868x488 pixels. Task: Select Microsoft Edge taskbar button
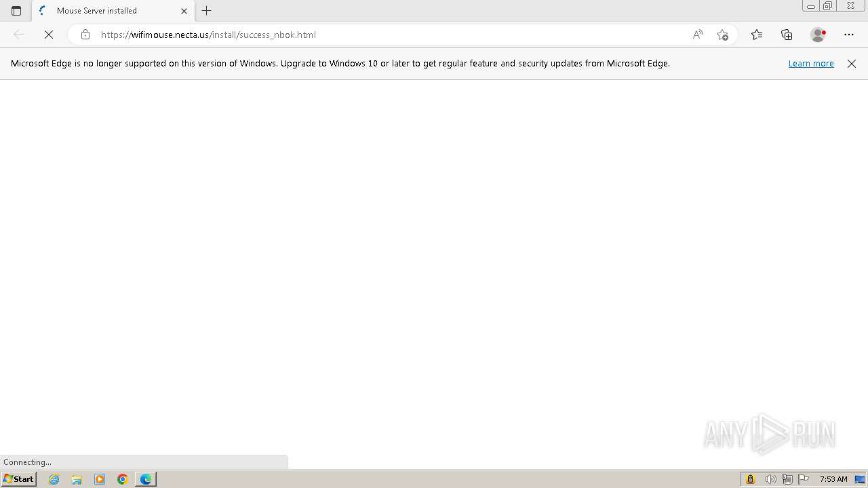(146, 479)
